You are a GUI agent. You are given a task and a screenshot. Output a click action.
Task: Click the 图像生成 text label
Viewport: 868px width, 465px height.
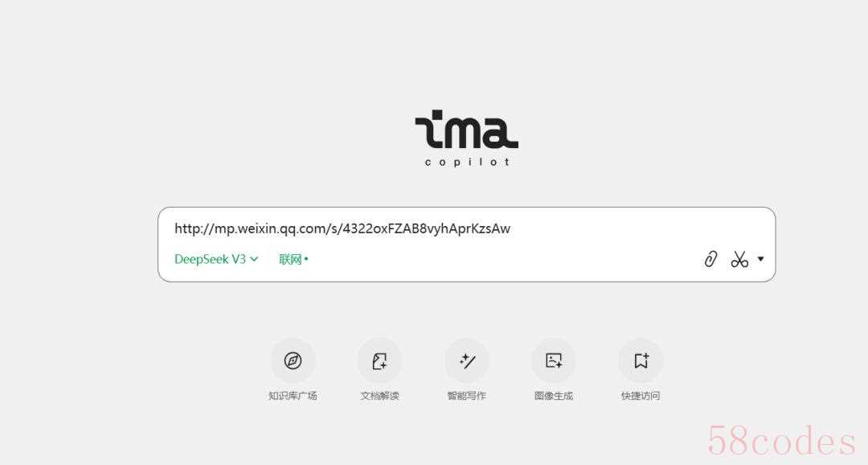pyautogui.click(x=554, y=396)
